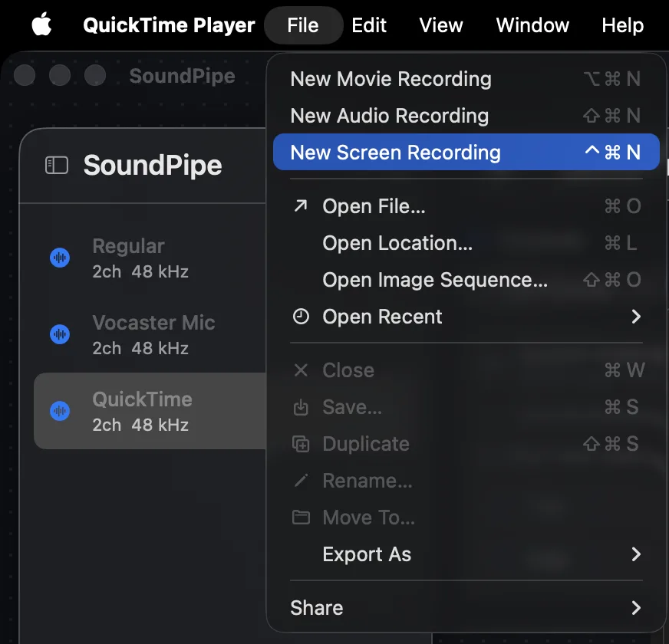Select Open Location… menu item

click(x=466, y=243)
